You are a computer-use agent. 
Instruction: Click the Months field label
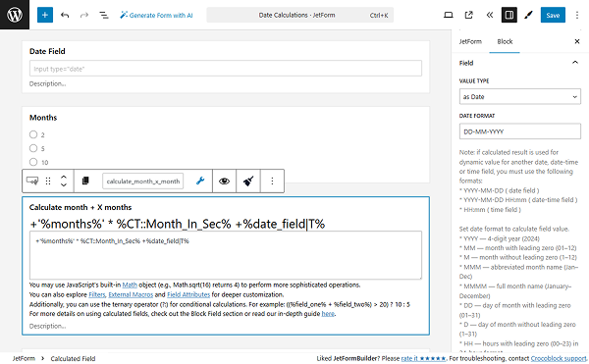(x=43, y=118)
